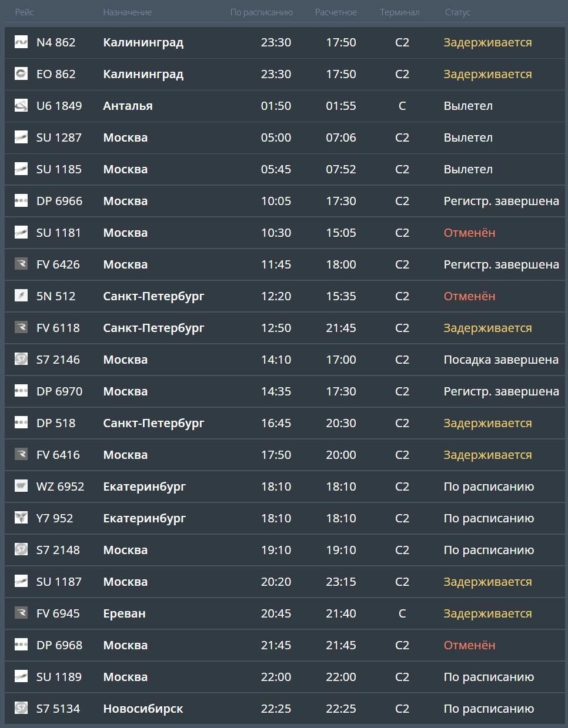This screenshot has height=728, width=568.
Task: Click the Rossiya logo beside FV 6426
Action: click(21, 264)
